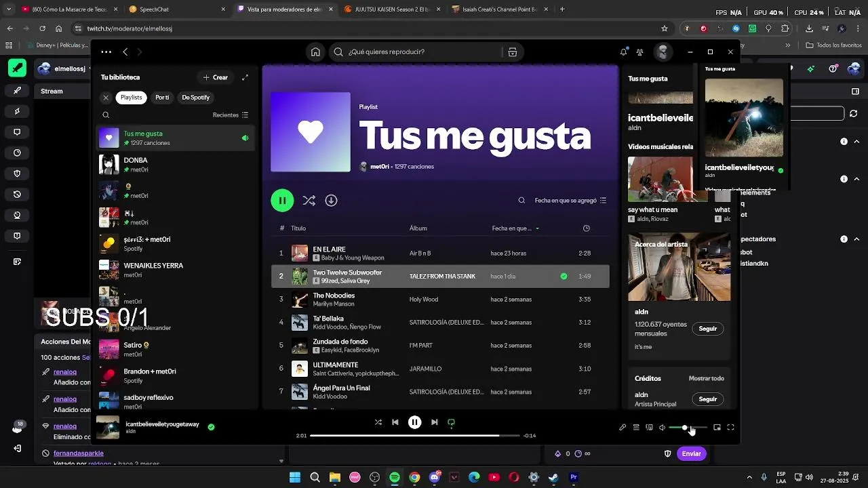Clear the library filter with the X chip
This screenshot has width=868, height=488.
[106, 98]
